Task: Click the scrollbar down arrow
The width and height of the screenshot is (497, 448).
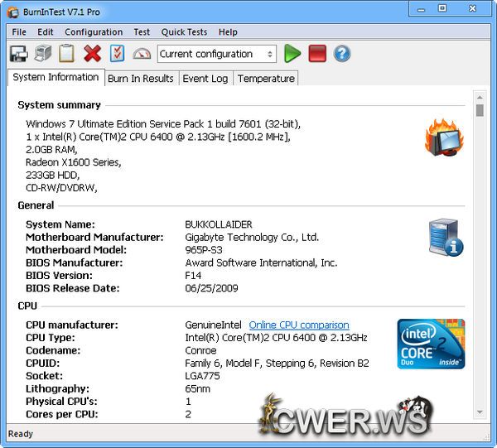Action: (480, 412)
